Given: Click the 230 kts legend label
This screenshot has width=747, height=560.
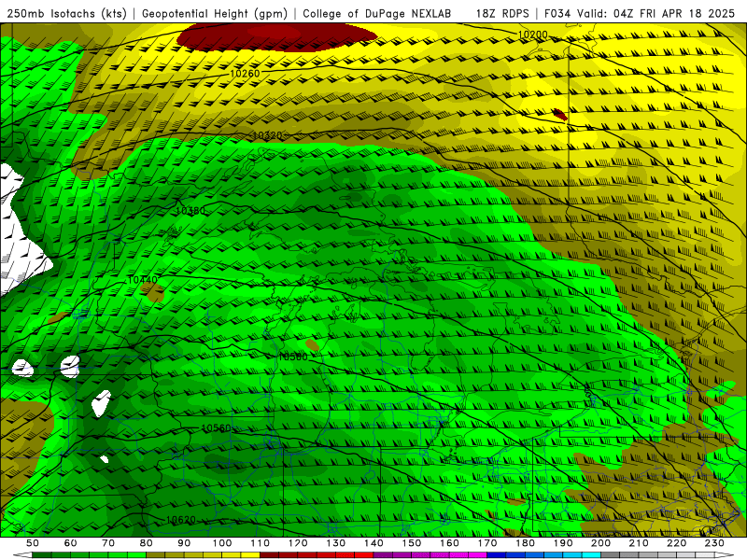Looking at the screenshot, I should coord(714,543).
